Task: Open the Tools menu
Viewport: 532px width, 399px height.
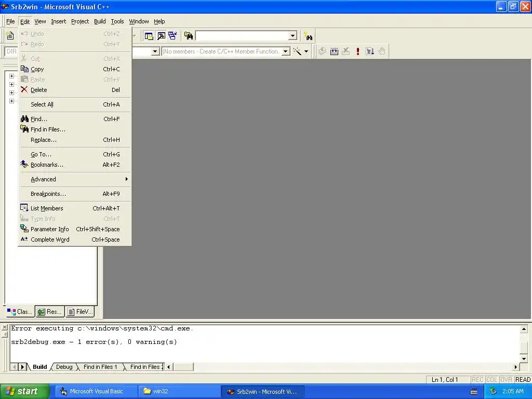Action: click(117, 21)
